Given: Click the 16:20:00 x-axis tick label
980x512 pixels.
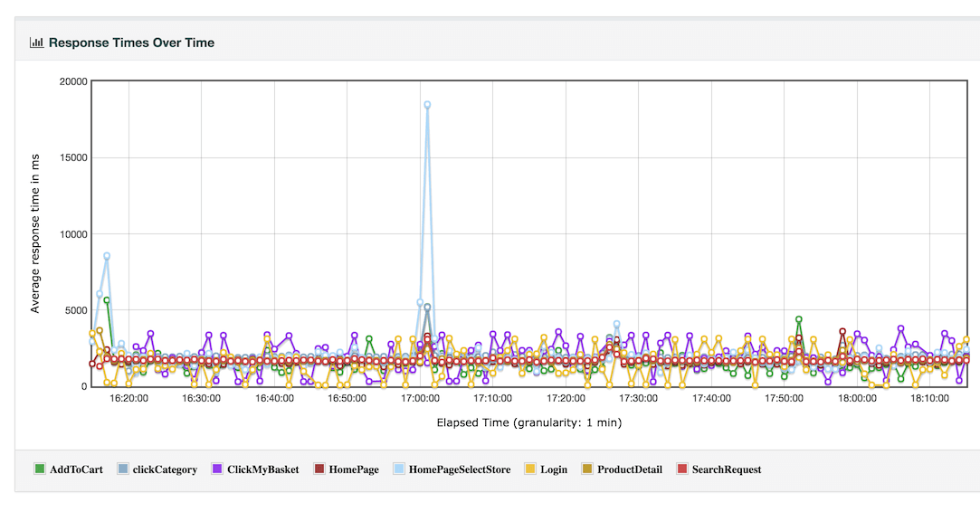Looking at the screenshot, I should 128,398.
